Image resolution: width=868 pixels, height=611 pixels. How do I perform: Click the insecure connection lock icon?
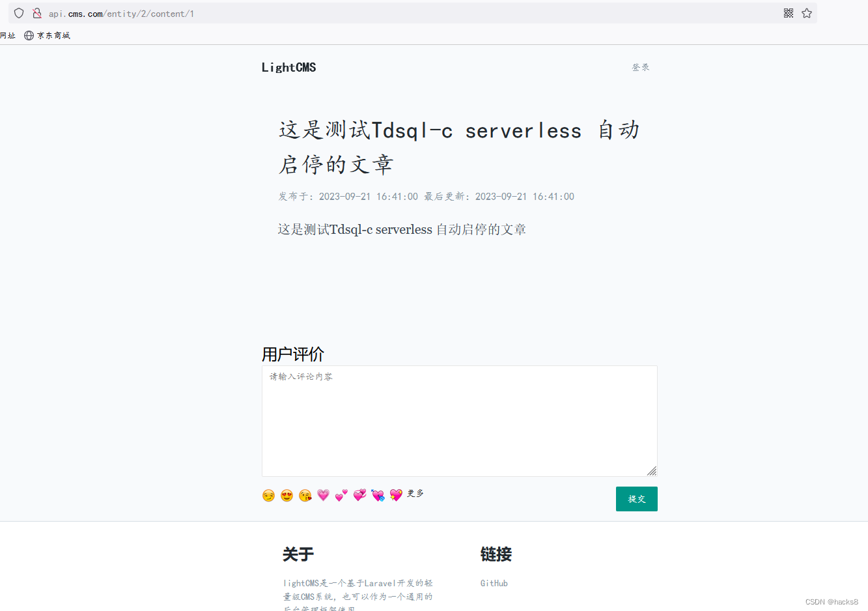(x=37, y=13)
